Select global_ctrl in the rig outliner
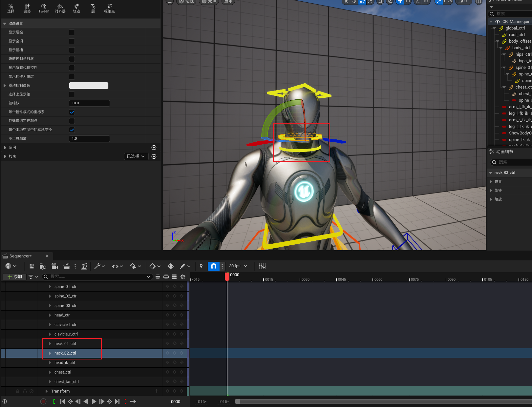The image size is (532, 407). 515,28
